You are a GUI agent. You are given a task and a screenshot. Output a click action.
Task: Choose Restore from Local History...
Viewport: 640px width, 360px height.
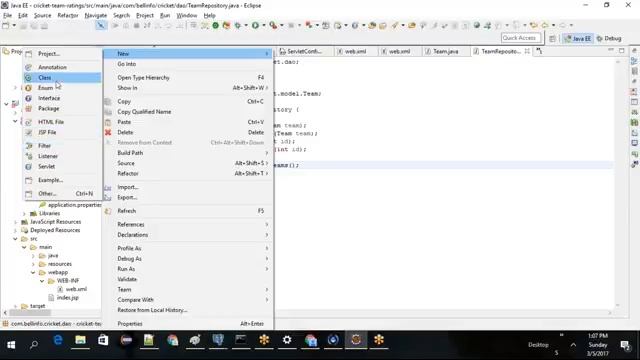pyautogui.click(x=188, y=310)
